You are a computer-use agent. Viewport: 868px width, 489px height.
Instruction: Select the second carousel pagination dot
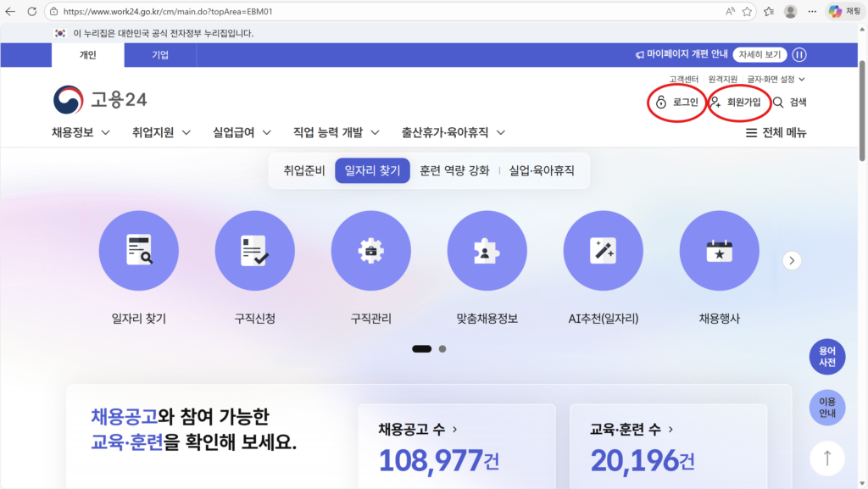click(x=442, y=348)
